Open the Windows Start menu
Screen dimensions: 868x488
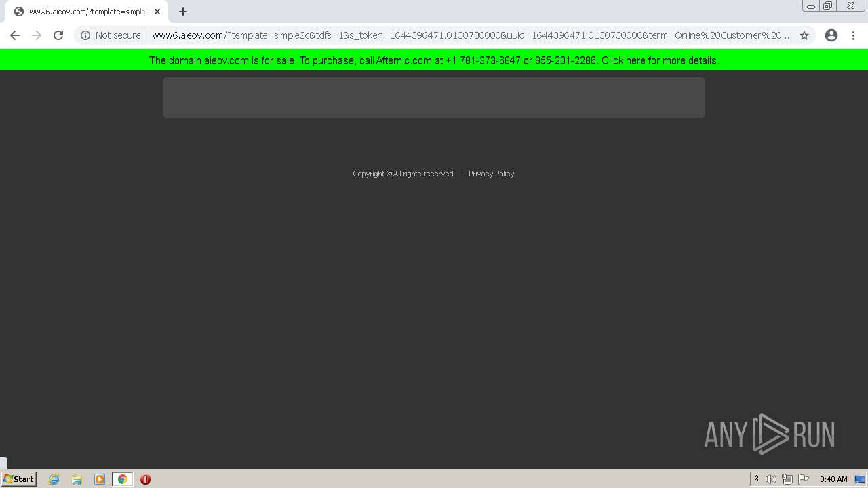point(19,479)
